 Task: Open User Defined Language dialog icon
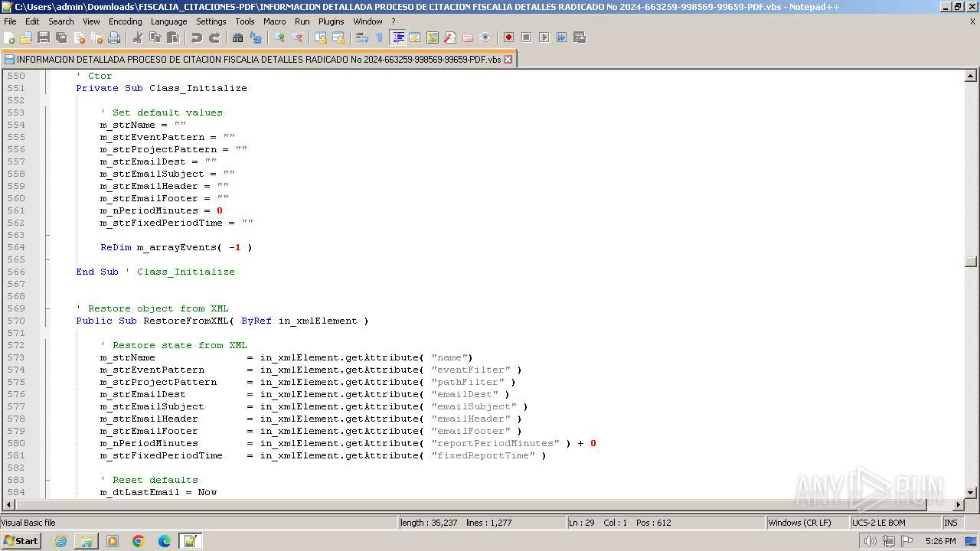pyautogui.click(x=415, y=37)
